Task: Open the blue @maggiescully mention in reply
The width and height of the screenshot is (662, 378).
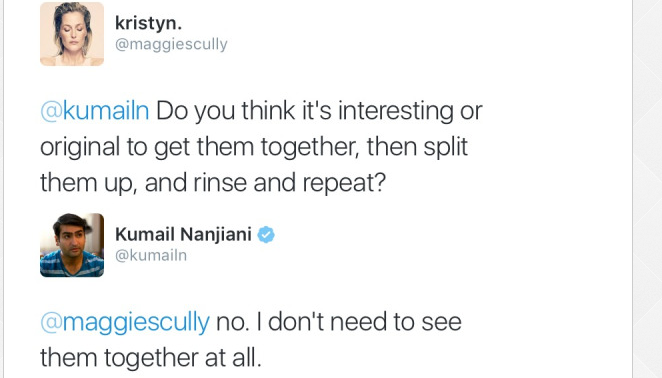Action: click(x=125, y=322)
